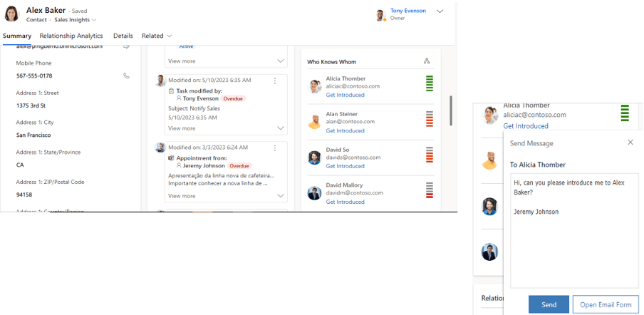Expand the header chevron next to Tony Evenson
The height and width of the screenshot is (315, 644).
pos(440,11)
